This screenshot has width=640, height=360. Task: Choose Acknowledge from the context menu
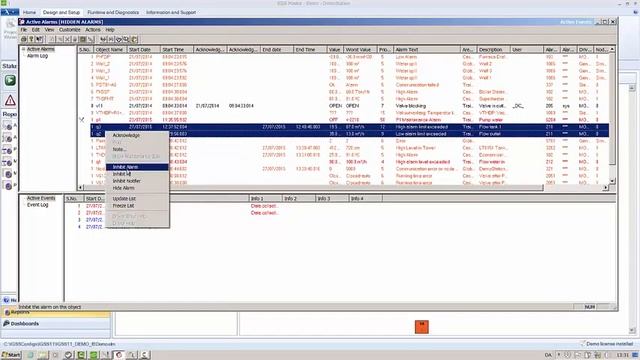[x=137, y=135]
